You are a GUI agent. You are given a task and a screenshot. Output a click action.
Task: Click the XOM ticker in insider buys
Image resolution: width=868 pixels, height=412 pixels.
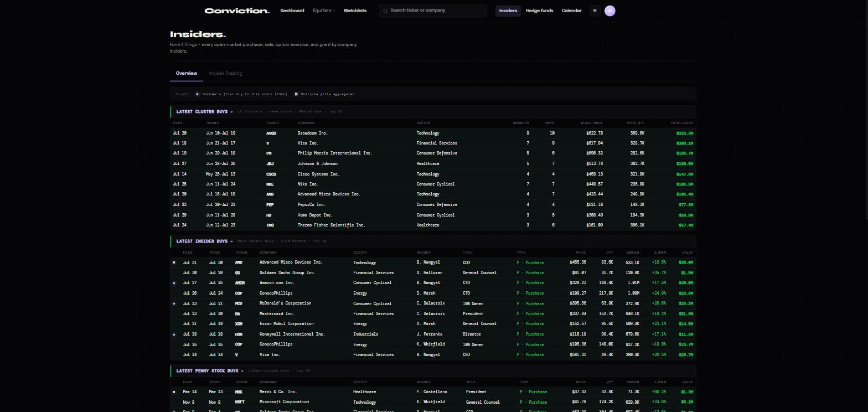(239, 324)
